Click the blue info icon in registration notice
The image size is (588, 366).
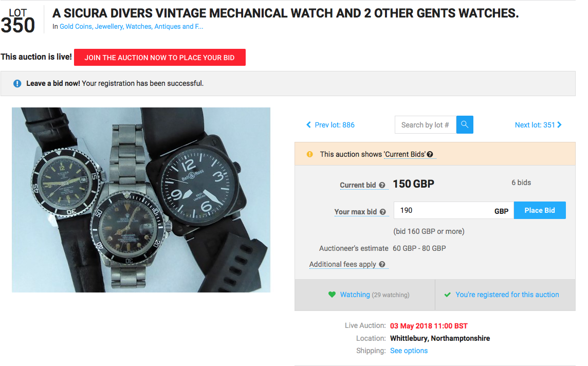coord(17,83)
